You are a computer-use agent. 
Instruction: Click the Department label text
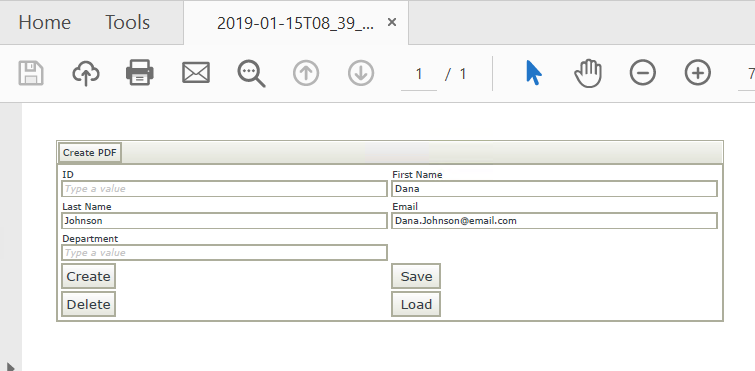pos(90,239)
